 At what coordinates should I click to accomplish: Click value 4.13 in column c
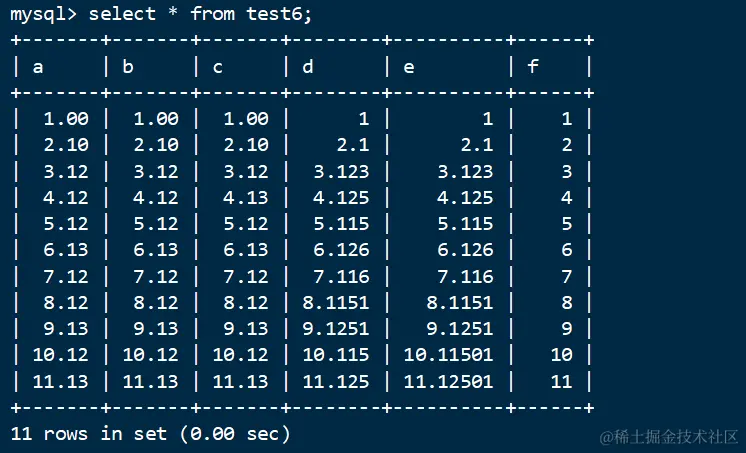[x=246, y=197]
